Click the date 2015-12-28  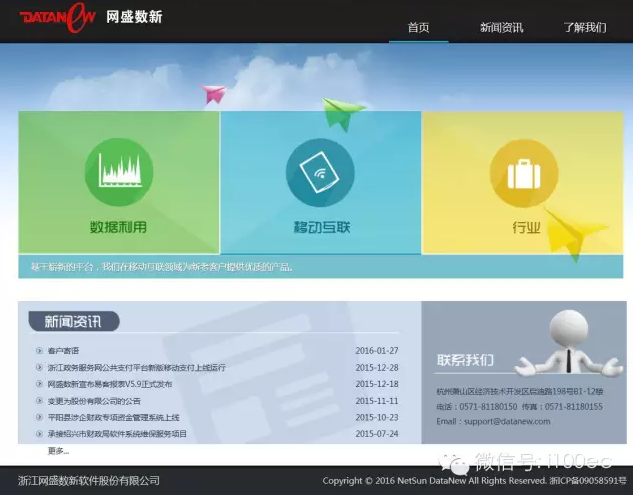[377, 368]
